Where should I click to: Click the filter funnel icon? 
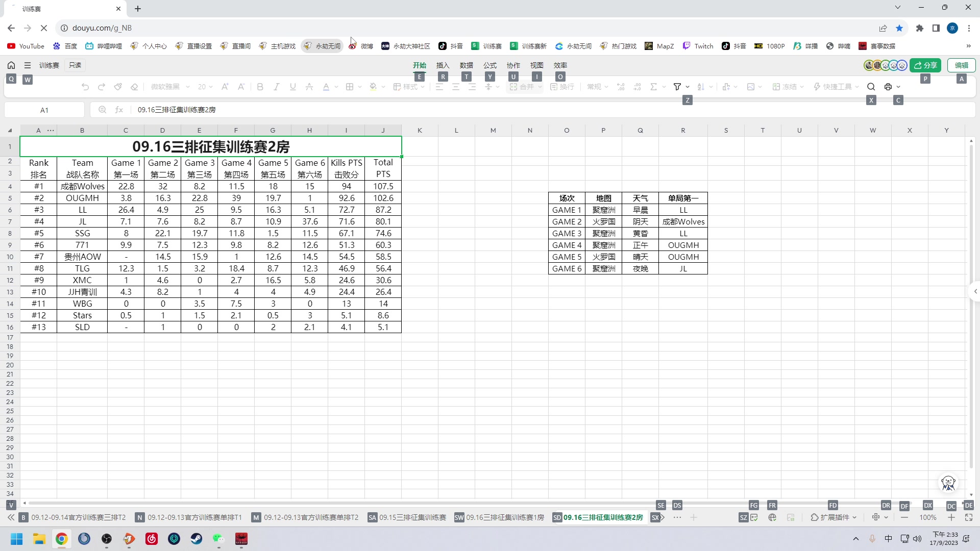pyautogui.click(x=677, y=87)
